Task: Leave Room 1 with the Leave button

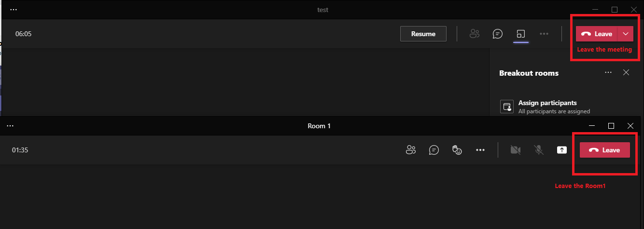Action: (605, 150)
